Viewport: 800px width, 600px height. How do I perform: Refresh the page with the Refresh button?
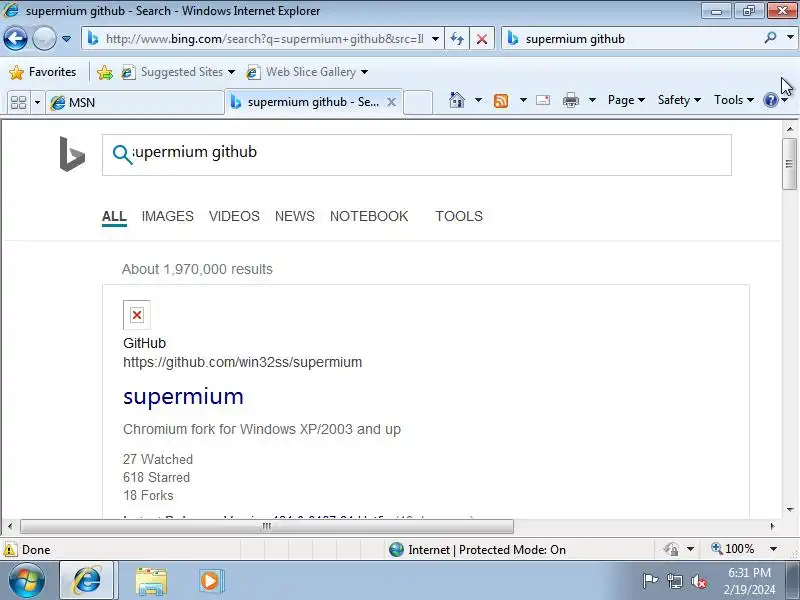click(x=457, y=39)
